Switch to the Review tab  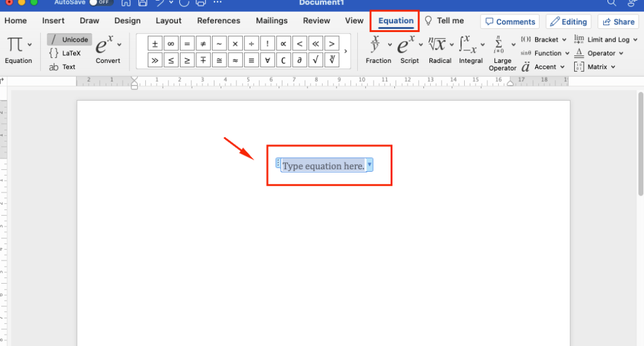(x=316, y=21)
